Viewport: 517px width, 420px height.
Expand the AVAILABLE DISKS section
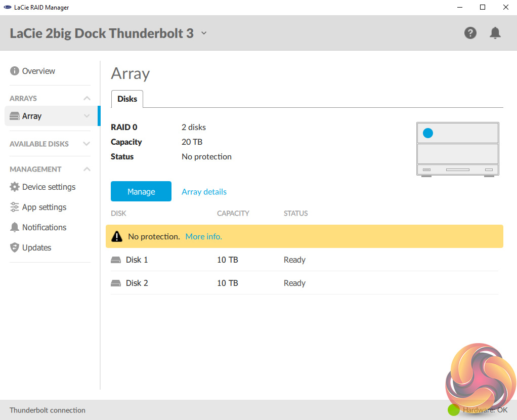point(87,144)
